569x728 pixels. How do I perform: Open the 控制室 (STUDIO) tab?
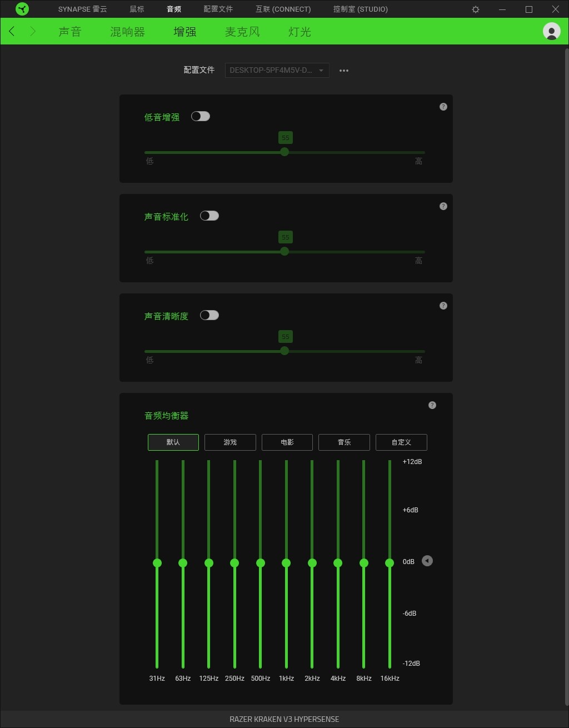pyautogui.click(x=361, y=9)
